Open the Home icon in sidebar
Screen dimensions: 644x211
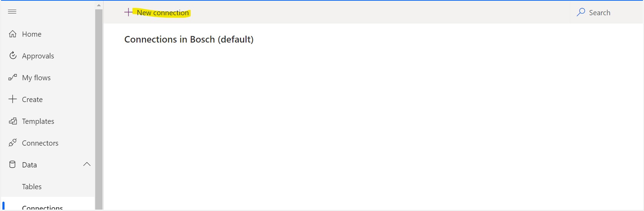[13, 34]
